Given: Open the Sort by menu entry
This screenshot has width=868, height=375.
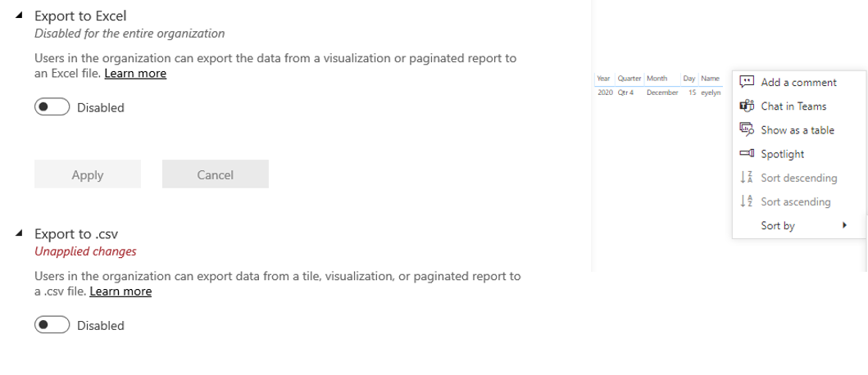Looking at the screenshot, I should (x=799, y=225).
